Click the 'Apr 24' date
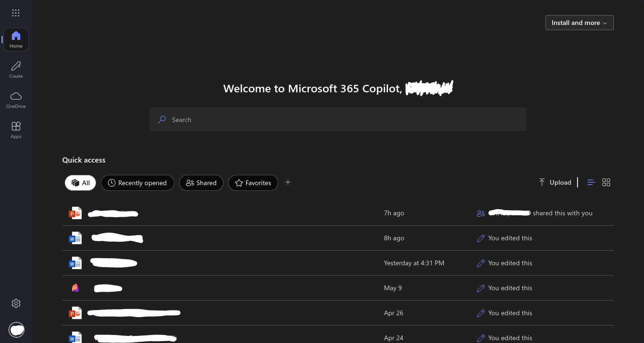644x343 pixels. [394, 338]
